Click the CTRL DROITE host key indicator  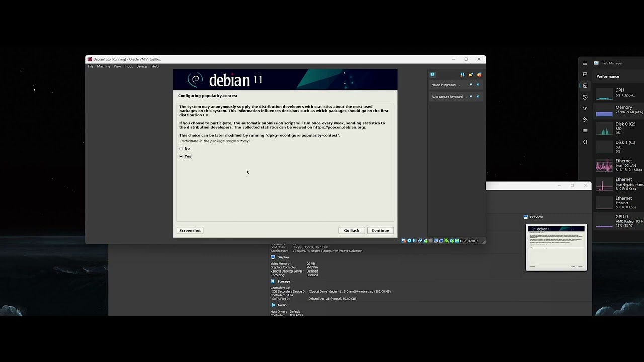469,241
